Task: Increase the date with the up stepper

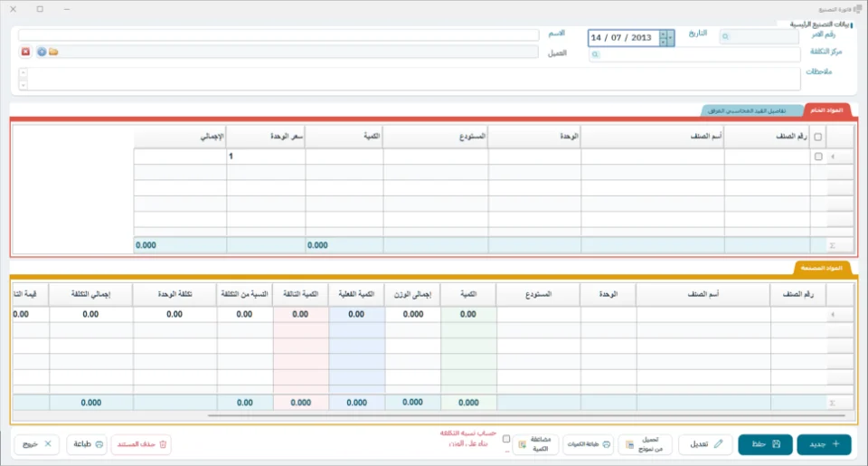Action: [663, 34]
